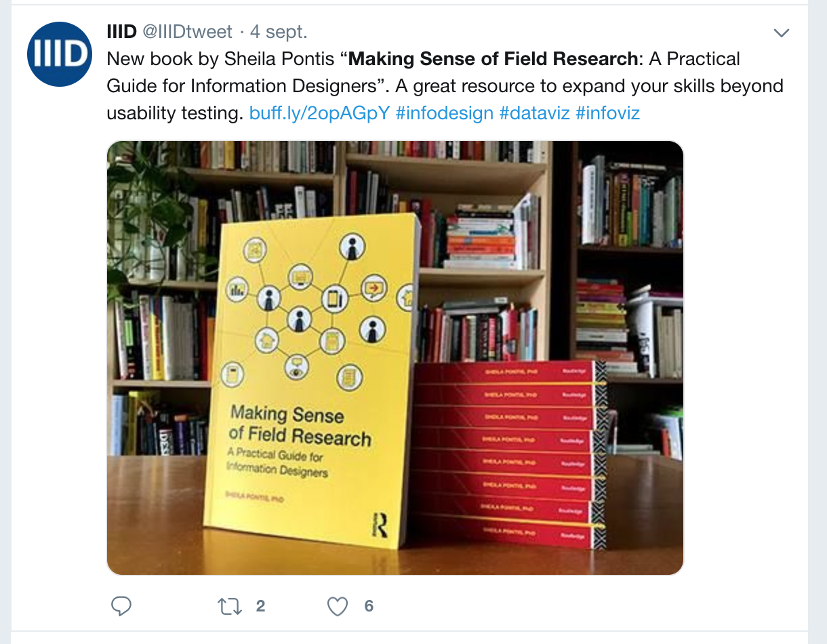Image resolution: width=827 pixels, height=644 pixels.
Task: Open the buff.ly/2opAGpY link
Action: pos(319,113)
